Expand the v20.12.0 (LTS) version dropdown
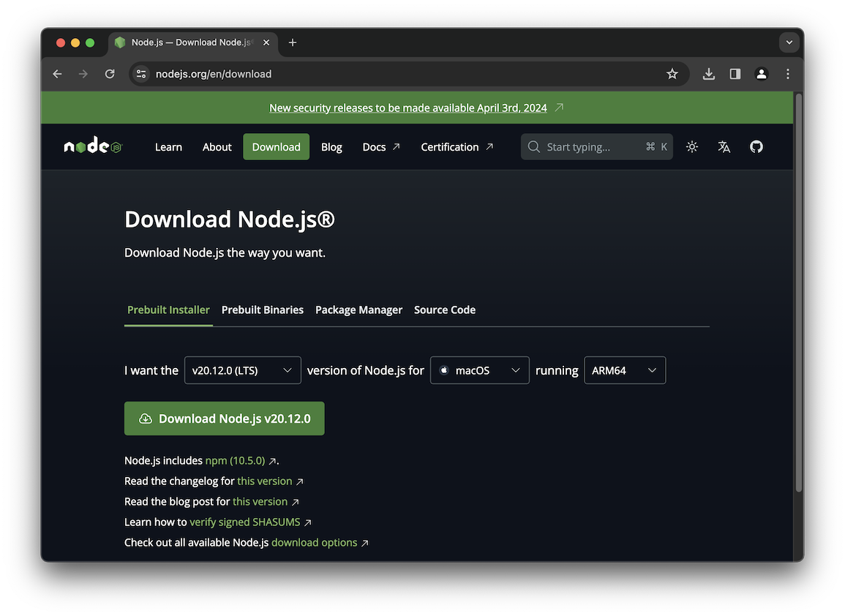 coord(242,370)
